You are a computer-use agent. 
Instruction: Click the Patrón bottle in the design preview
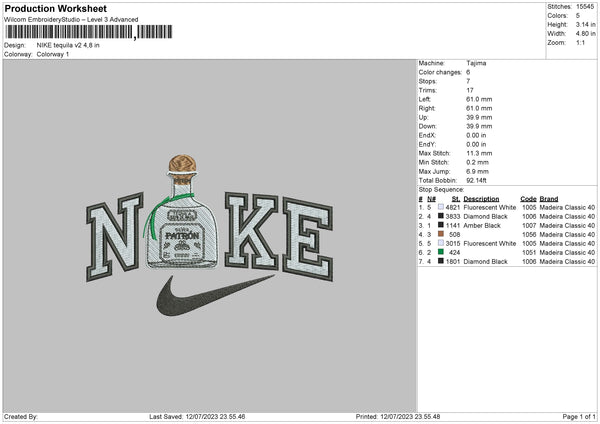click(x=182, y=212)
